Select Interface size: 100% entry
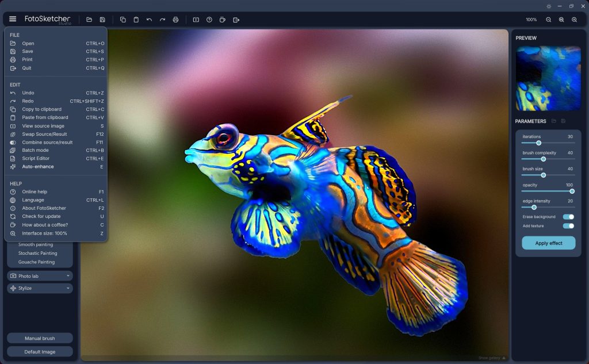 pos(56,233)
